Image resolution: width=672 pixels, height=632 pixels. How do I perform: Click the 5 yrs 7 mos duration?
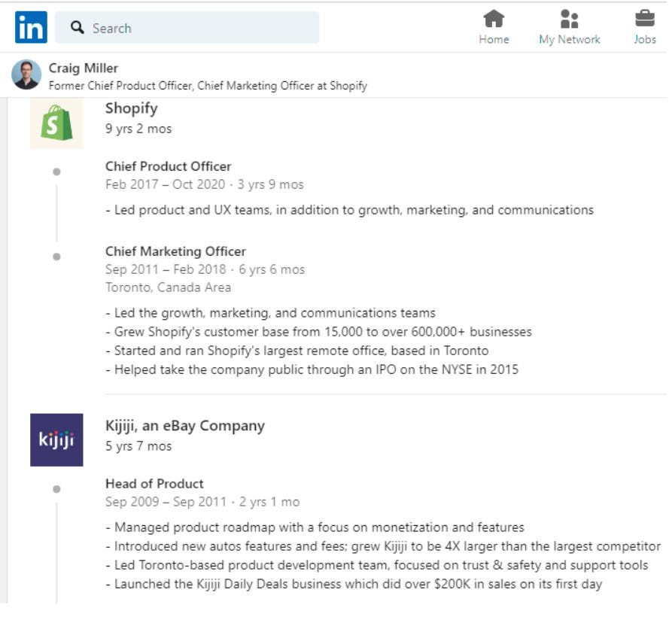pyautogui.click(x=138, y=446)
